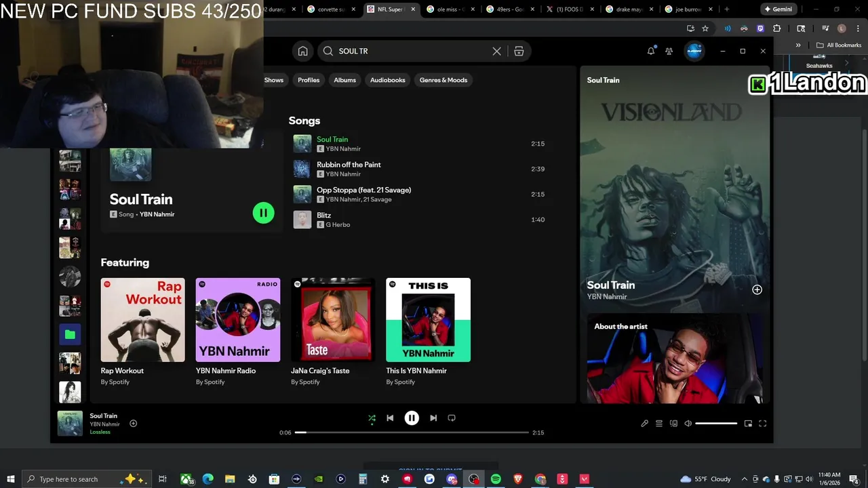Open the lyrics microphone icon
Viewport: 868px width, 488px height.
(x=644, y=424)
